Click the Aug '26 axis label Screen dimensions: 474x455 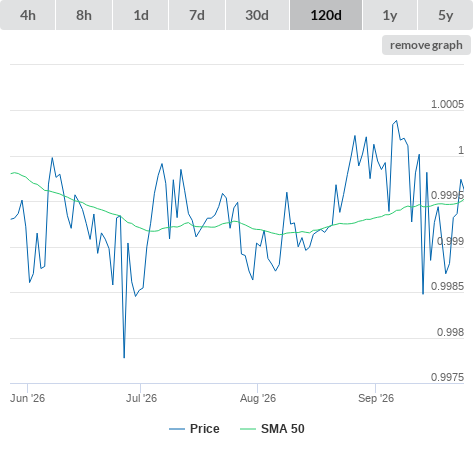pyautogui.click(x=258, y=398)
